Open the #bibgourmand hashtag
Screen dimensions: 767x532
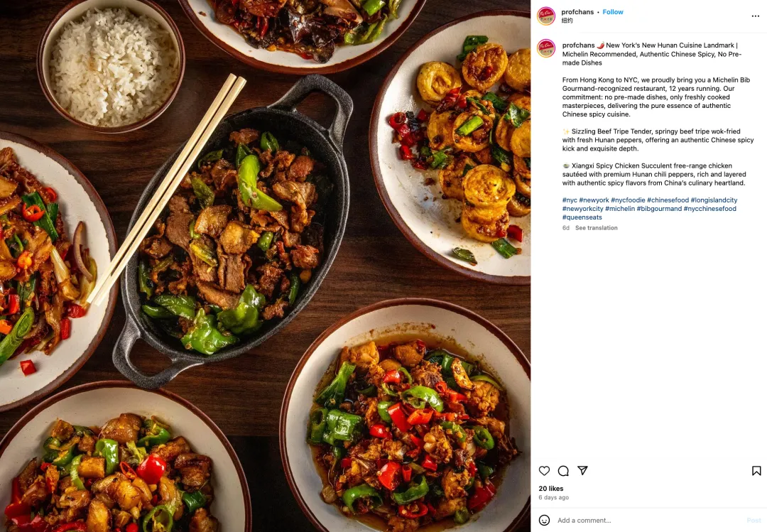tap(659, 209)
